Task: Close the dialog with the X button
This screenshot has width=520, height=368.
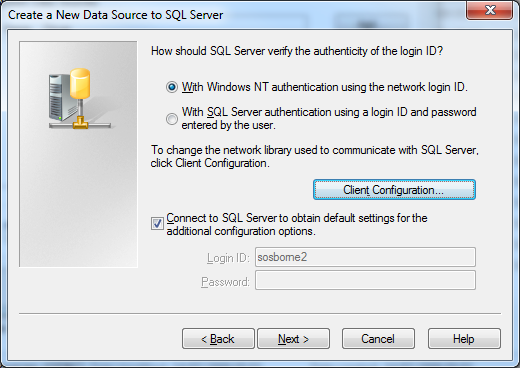Action: click(489, 10)
